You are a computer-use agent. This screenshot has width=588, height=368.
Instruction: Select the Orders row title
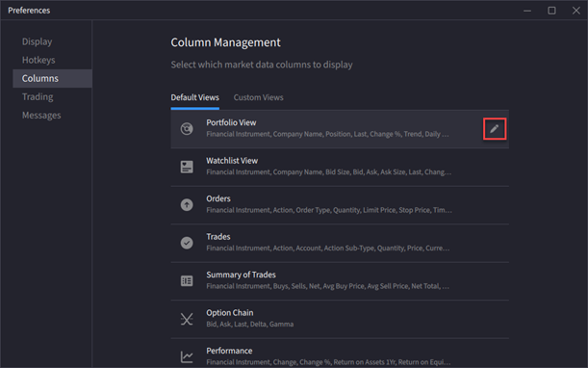click(218, 198)
